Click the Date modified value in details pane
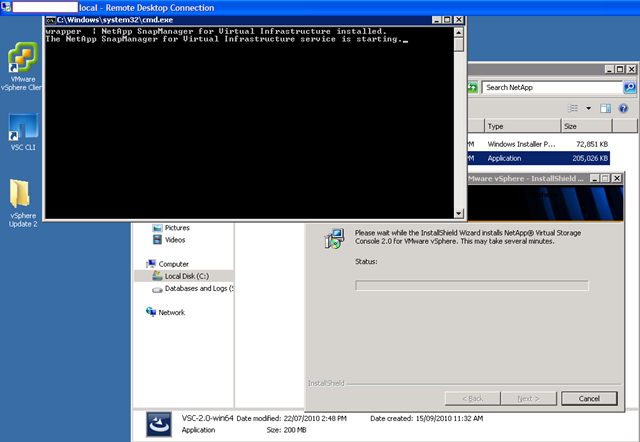 coord(315,418)
